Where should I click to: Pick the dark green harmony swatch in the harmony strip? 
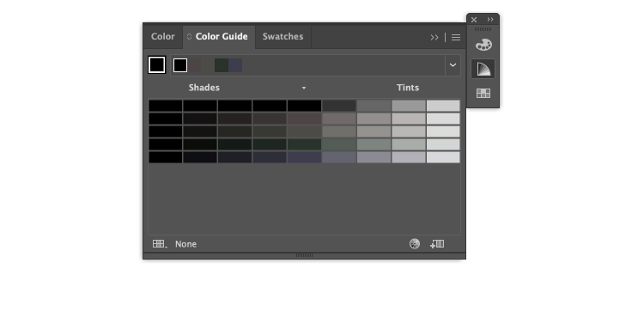click(x=222, y=65)
